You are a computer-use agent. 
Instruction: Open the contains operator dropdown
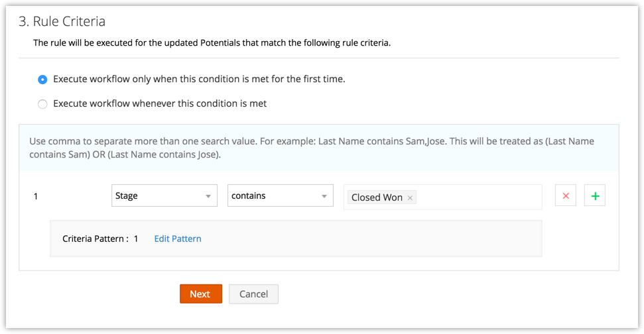pos(280,196)
